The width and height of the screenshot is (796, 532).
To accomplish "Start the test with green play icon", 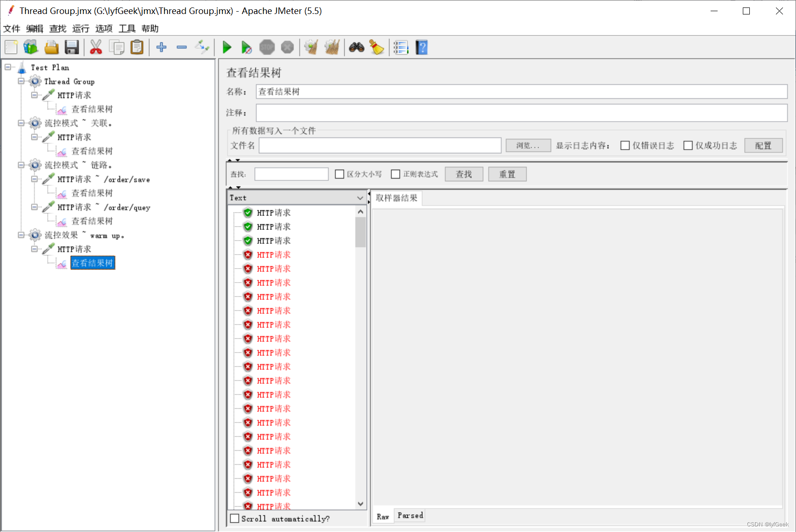I will 227,47.
